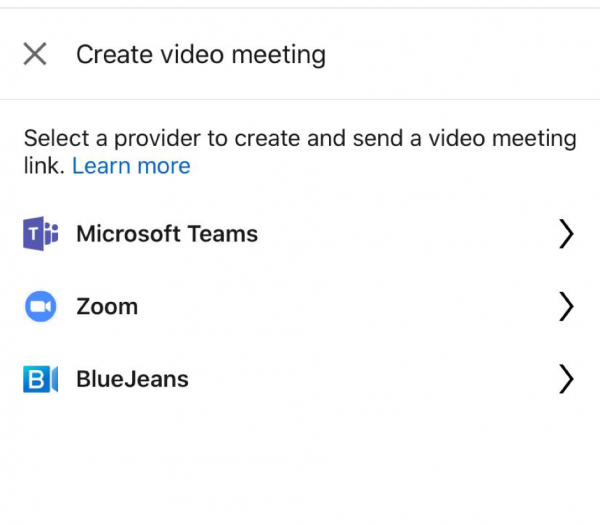Click the word 'more' in the blue link
The width and height of the screenshot is (600, 525).
(x=164, y=166)
